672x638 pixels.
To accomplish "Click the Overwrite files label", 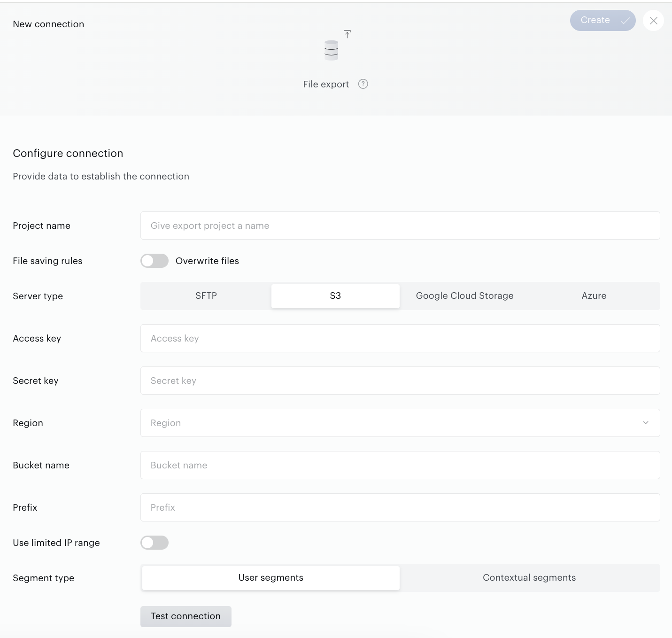I will [207, 261].
